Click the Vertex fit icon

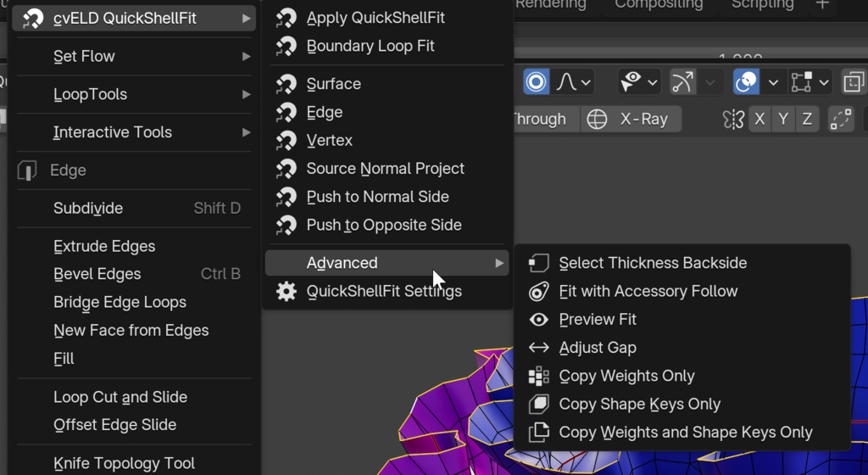[287, 140]
